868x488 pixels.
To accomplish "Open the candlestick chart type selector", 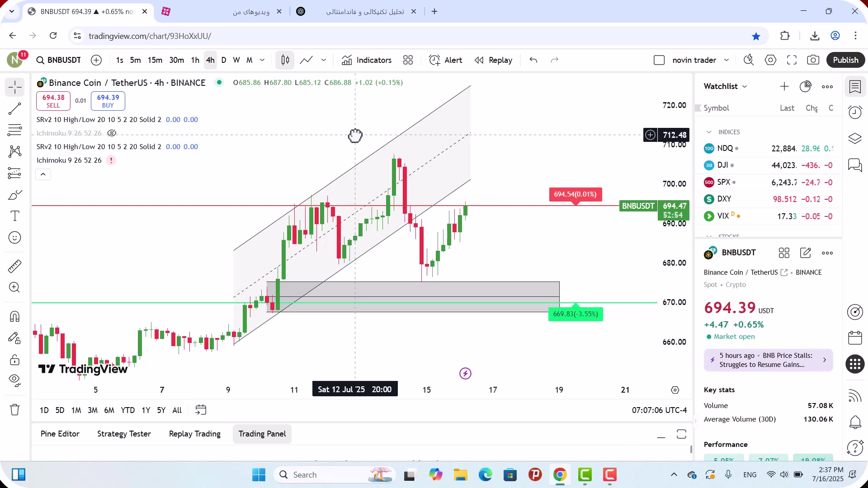I will [285, 60].
